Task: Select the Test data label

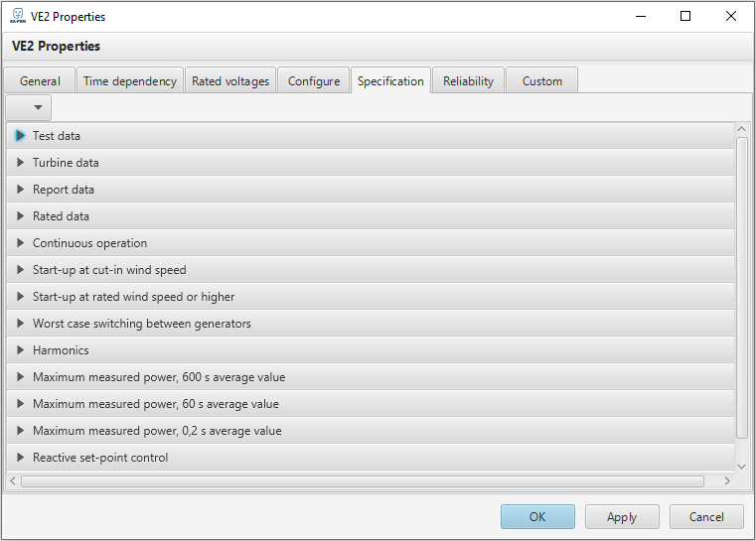Action: [57, 136]
